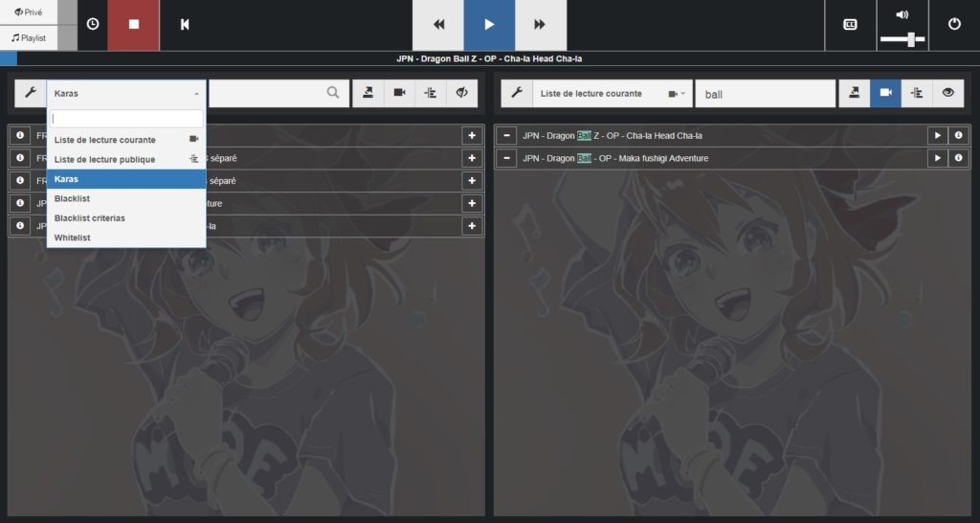Screen dimensions: 980x523
Task: Click the left panel song search field
Action: tap(278, 93)
